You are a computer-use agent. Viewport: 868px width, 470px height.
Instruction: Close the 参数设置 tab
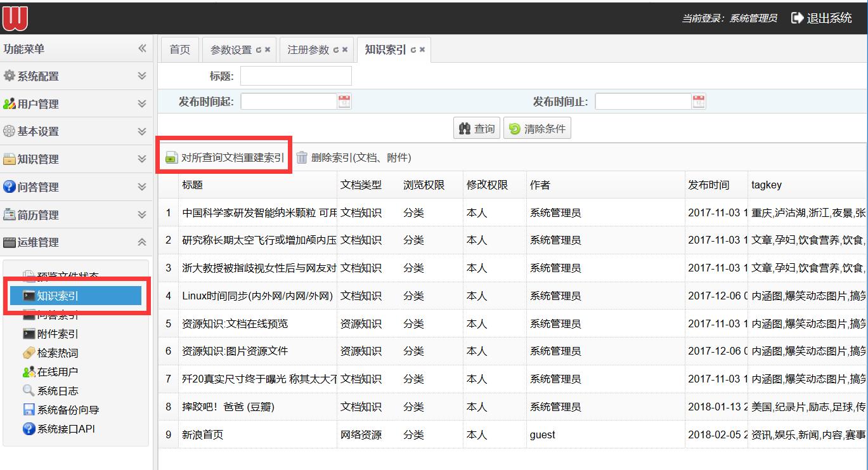tap(268, 50)
